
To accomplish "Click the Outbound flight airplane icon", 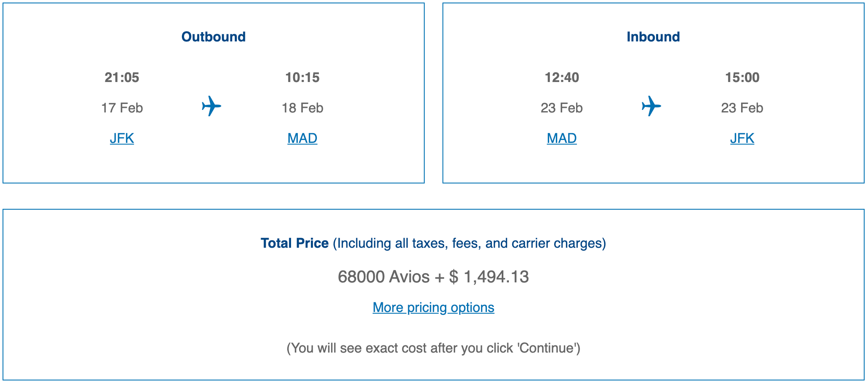I will (x=212, y=106).
